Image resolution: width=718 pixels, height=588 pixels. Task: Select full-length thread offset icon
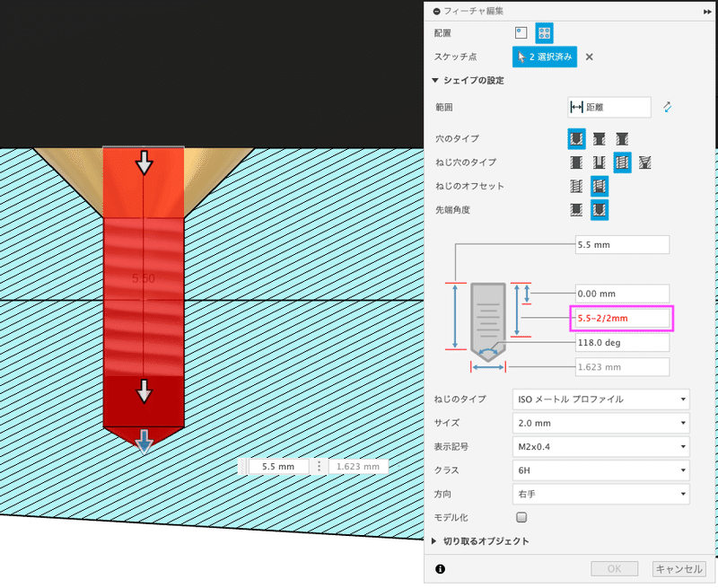tap(576, 186)
